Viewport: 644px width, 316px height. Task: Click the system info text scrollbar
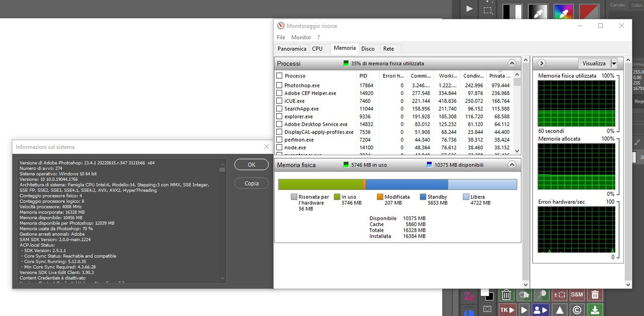pyautogui.click(x=222, y=221)
